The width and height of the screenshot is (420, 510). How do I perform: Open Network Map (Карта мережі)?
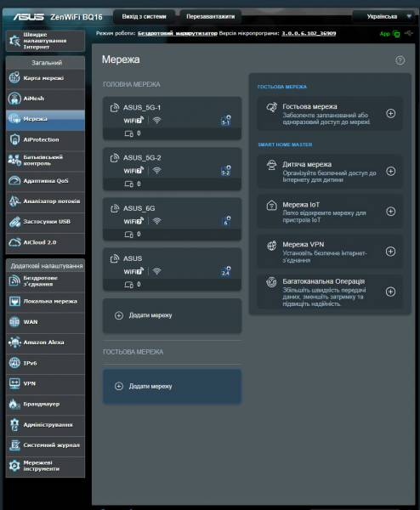[x=45, y=78]
